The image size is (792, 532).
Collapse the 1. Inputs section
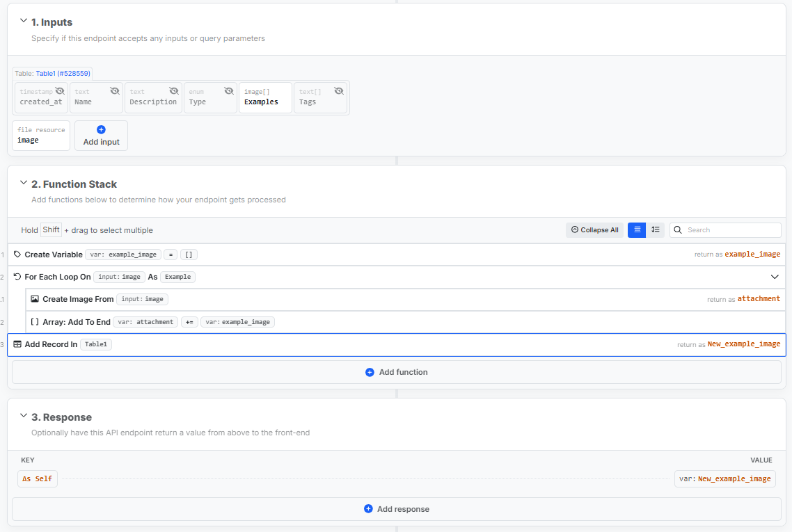point(24,22)
